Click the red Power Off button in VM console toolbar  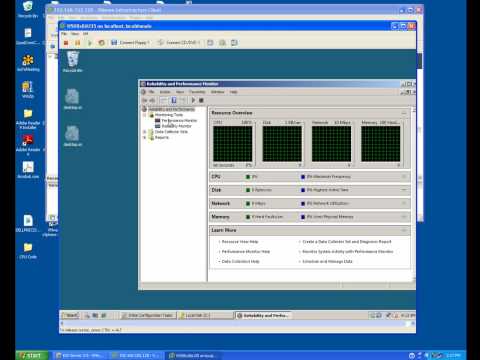[x=66, y=43]
